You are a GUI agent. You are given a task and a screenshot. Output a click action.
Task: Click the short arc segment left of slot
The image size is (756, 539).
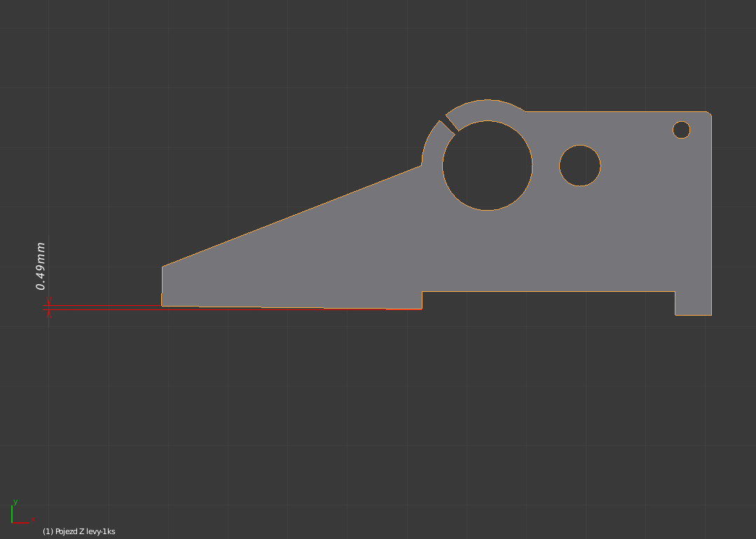click(432, 143)
